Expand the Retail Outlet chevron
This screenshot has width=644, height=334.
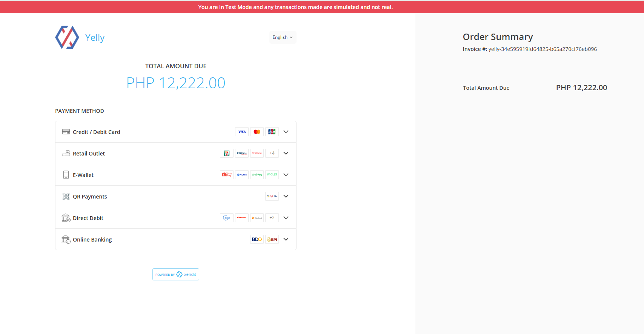click(x=286, y=153)
